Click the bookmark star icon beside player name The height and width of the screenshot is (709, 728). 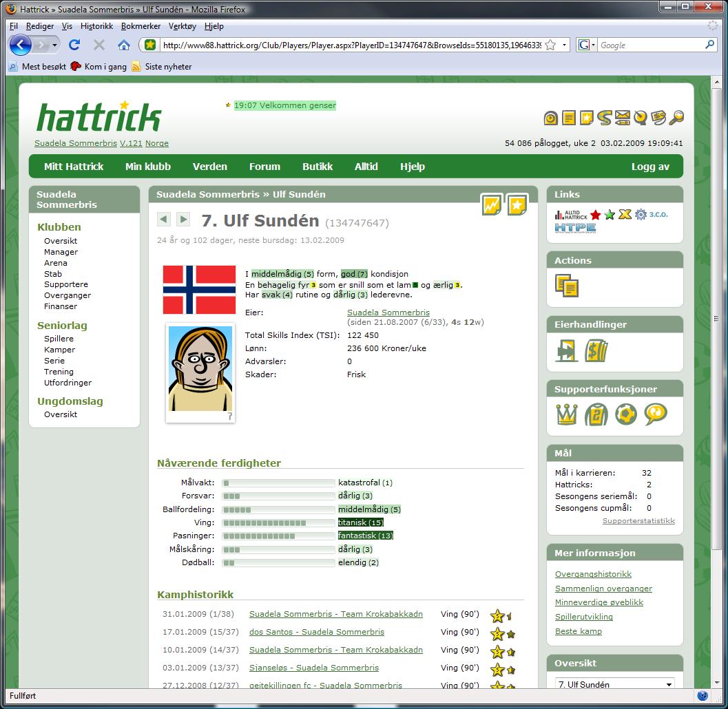(517, 204)
